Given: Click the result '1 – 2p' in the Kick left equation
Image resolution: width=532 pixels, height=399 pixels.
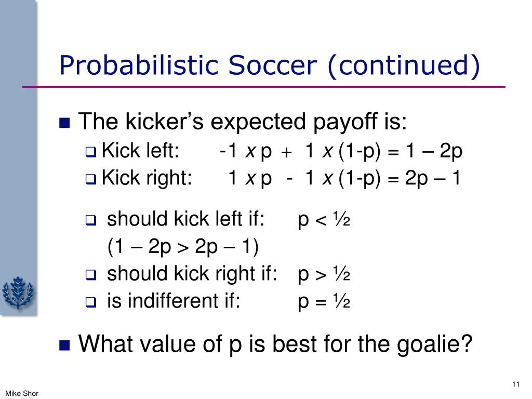Looking at the screenshot, I should pos(434,151).
